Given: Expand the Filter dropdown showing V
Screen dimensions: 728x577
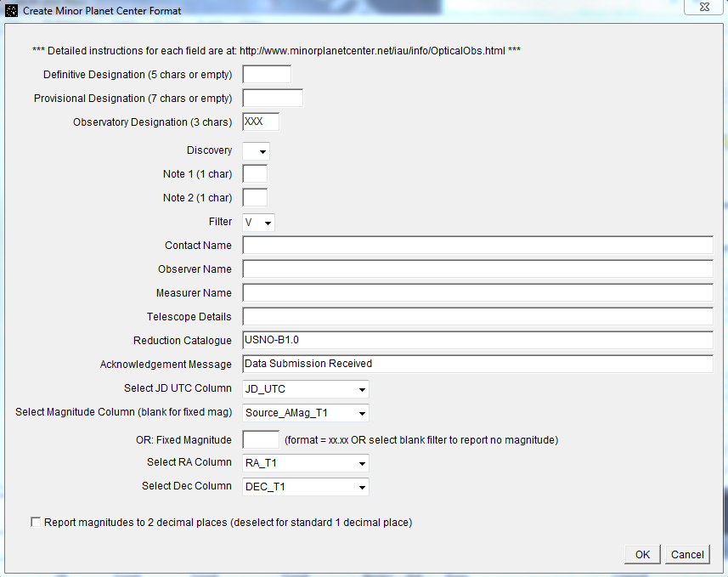Looking at the screenshot, I should point(259,223).
